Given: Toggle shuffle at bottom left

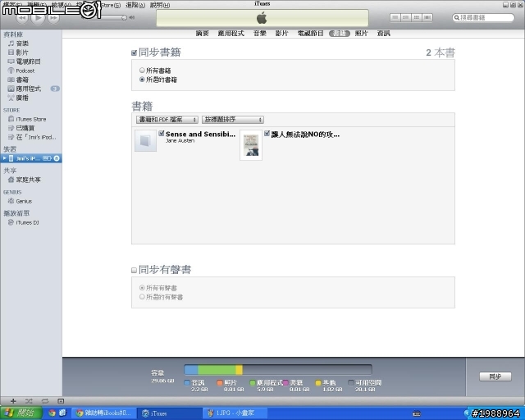Looking at the screenshot, I should pyautogui.click(x=29, y=401).
